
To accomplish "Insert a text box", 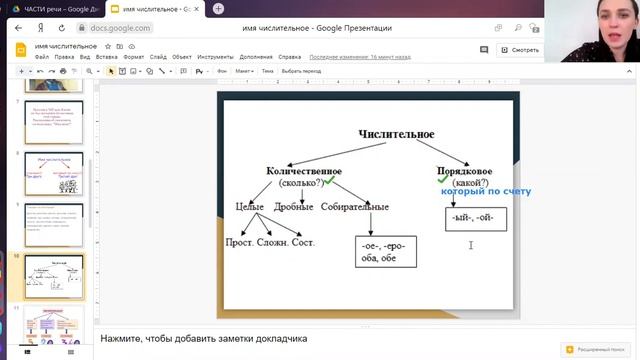I will pyautogui.click(x=122, y=71).
